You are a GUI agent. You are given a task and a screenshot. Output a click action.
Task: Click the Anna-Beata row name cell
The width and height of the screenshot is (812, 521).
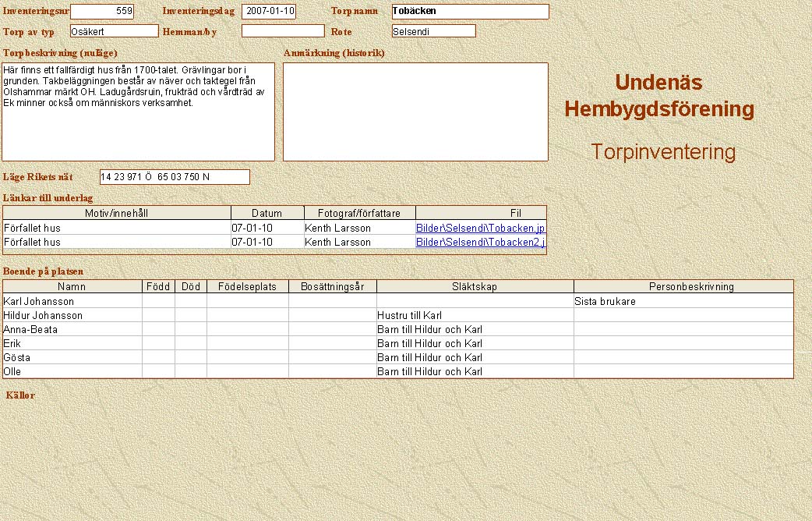coord(72,329)
